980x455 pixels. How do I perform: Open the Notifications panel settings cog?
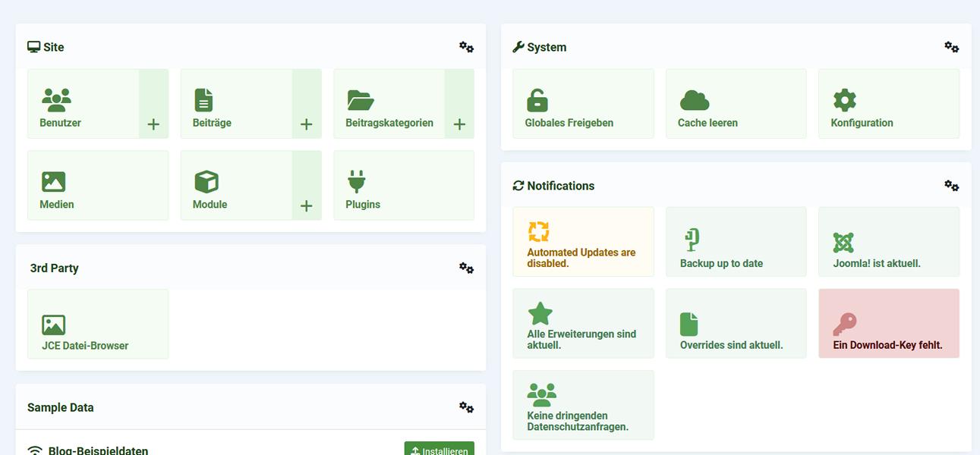(952, 185)
